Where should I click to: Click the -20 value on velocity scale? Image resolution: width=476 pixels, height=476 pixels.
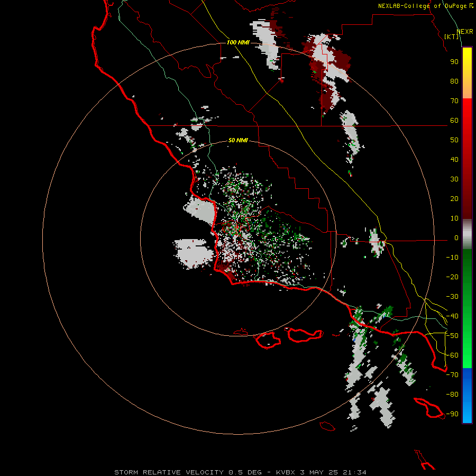point(452,277)
